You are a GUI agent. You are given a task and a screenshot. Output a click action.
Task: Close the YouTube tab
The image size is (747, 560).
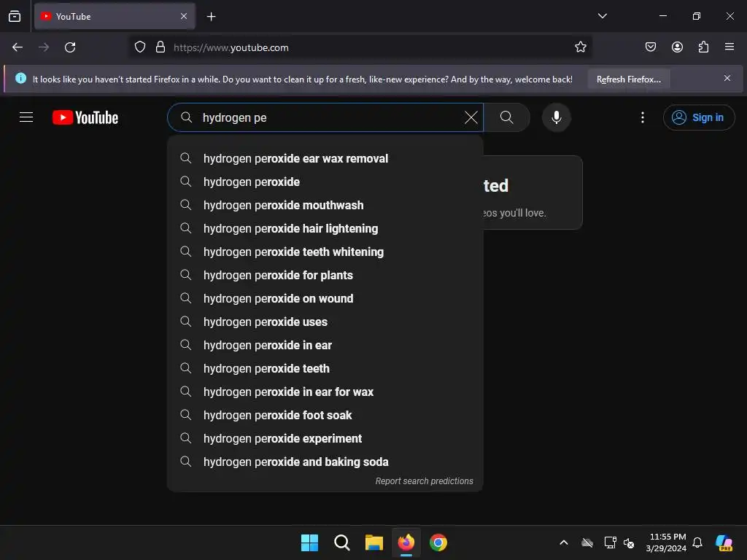(184, 16)
